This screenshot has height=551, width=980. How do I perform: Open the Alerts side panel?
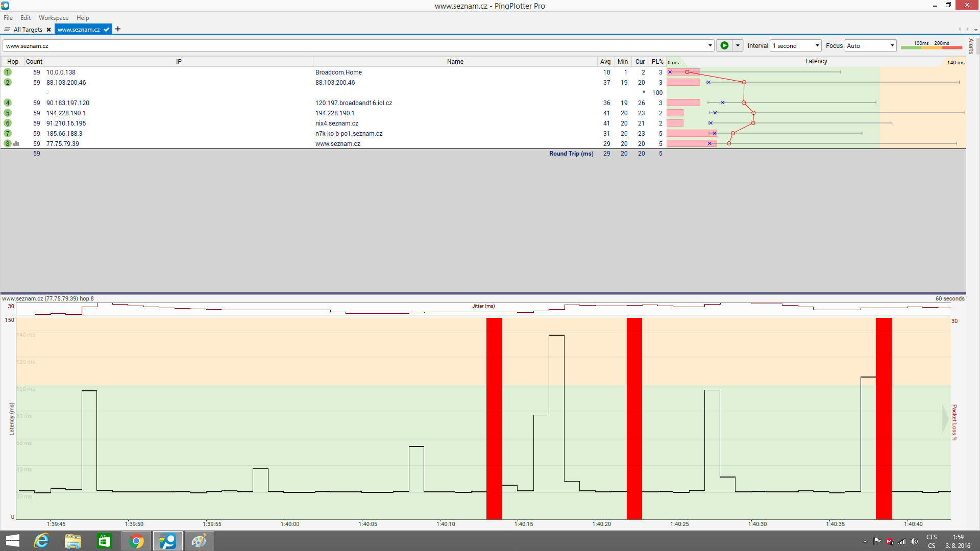click(971, 46)
